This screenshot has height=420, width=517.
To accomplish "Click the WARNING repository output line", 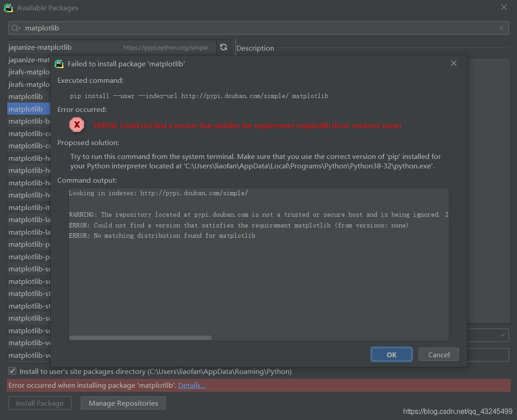I will click(258, 215).
